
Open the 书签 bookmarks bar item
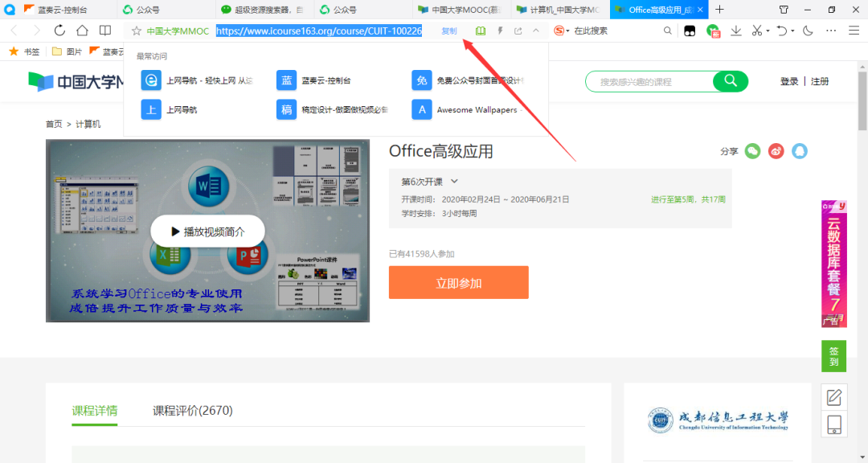click(25, 51)
